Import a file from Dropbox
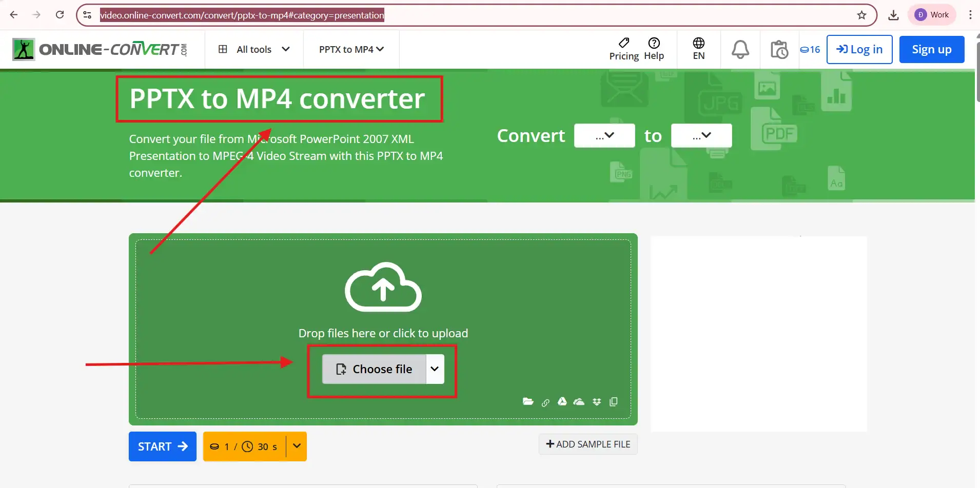The height and width of the screenshot is (488, 980). click(597, 401)
